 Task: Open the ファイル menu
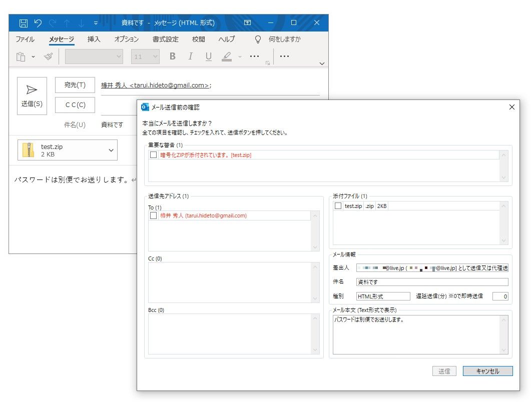point(25,39)
